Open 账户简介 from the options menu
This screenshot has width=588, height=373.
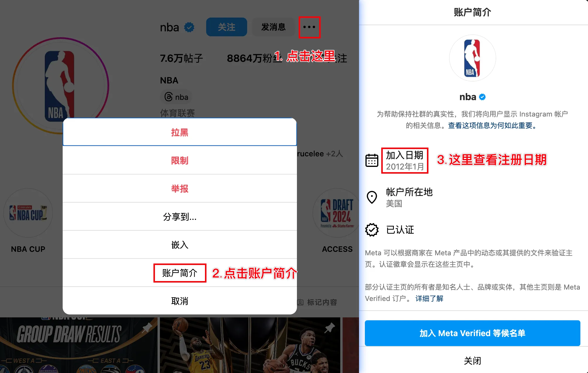[x=180, y=273]
